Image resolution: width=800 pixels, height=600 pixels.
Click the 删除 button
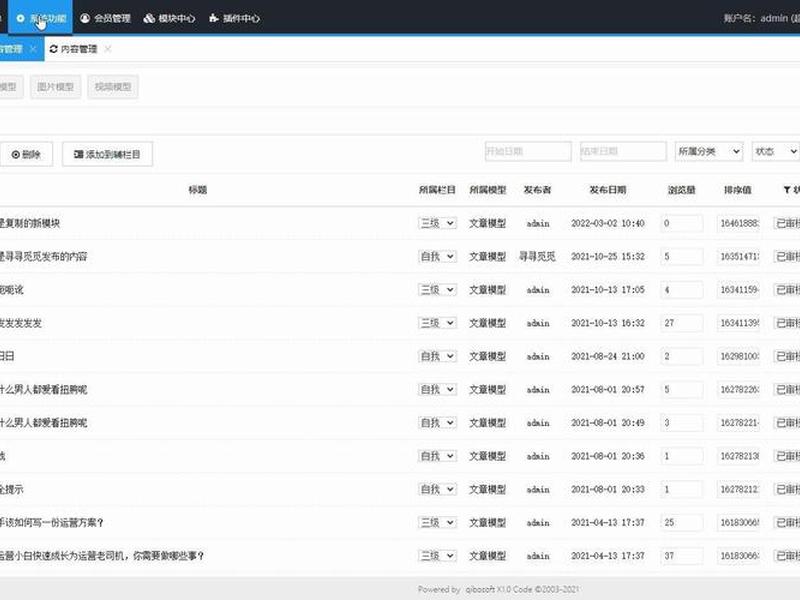pos(26,154)
